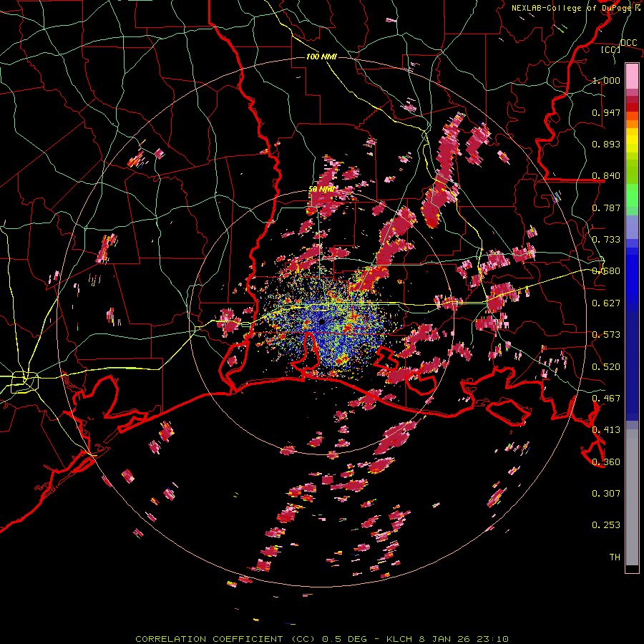This screenshot has height=644, width=644.
Task: Click the Correlation Coefficient KLCH caption text
Action: coord(322,639)
